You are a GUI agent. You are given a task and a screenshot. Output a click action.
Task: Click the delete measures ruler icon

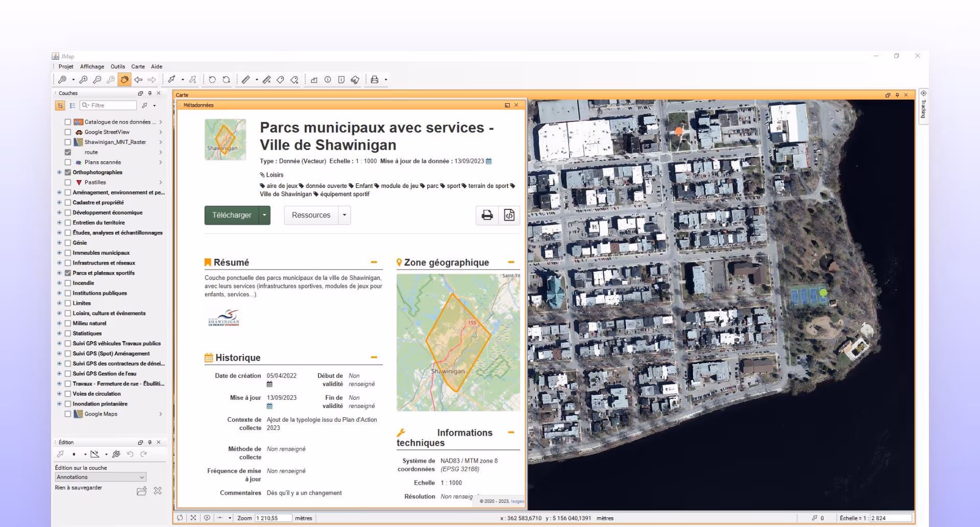[266, 80]
